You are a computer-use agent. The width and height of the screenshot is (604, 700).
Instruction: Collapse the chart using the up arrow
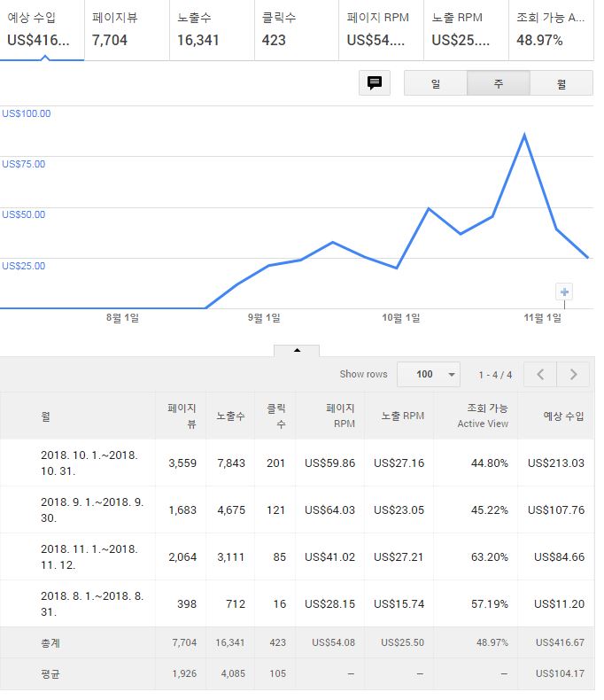[x=297, y=350]
